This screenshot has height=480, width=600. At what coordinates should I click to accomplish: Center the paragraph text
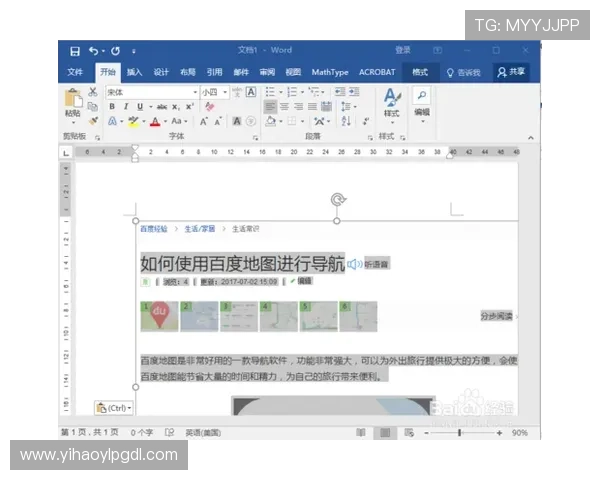[284, 106]
